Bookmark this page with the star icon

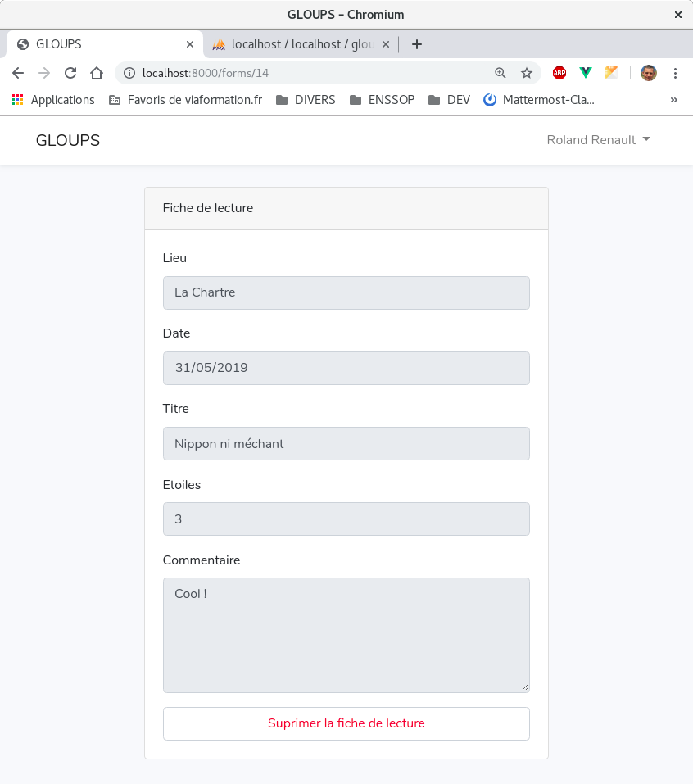pyautogui.click(x=527, y=73)
